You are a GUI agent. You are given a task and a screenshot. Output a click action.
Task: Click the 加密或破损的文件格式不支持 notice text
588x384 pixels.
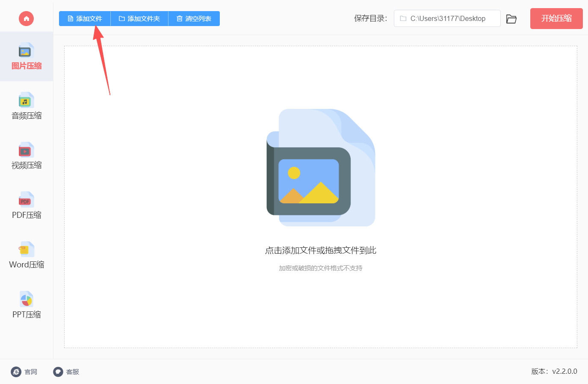[321, 268]
